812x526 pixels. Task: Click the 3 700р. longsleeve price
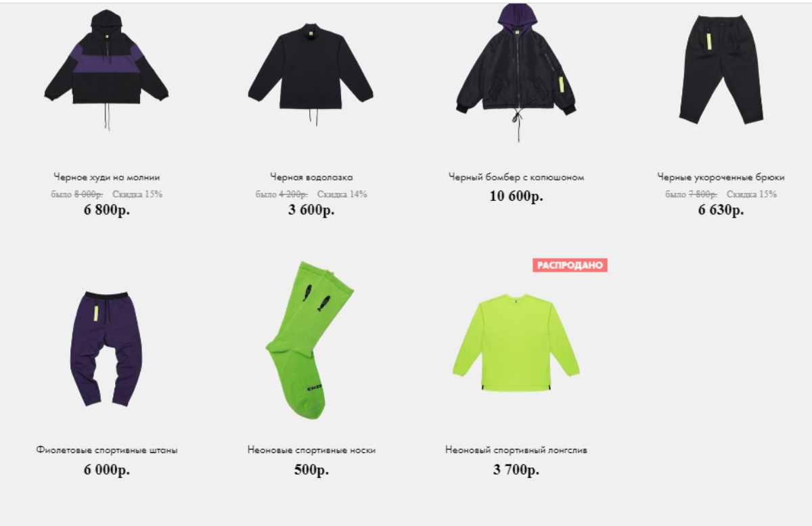516,471
